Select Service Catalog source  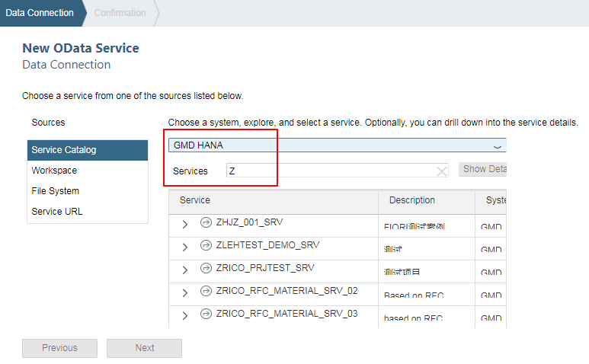(87, 150)
